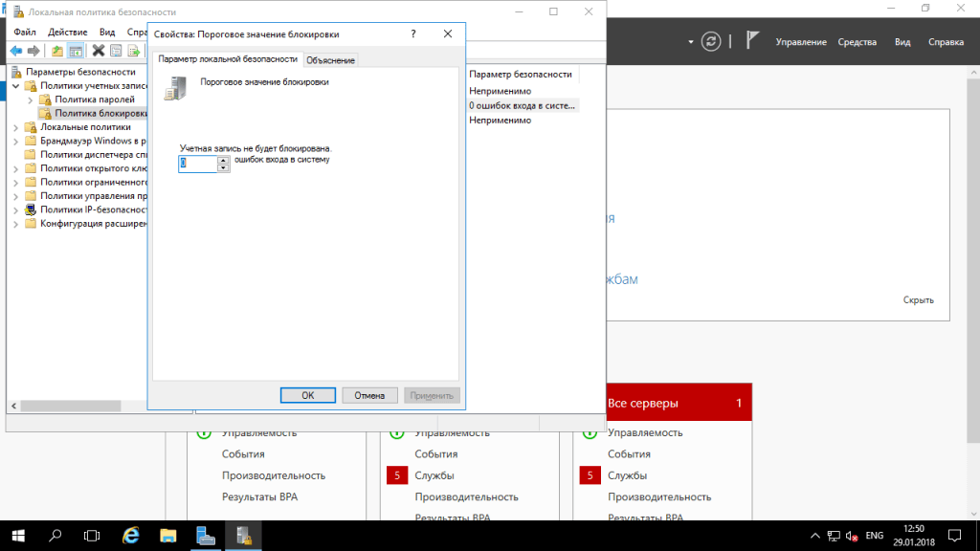Screen dimensions: 980x551
Task: Click the Отмена button
Action: (x=369, y=395)
